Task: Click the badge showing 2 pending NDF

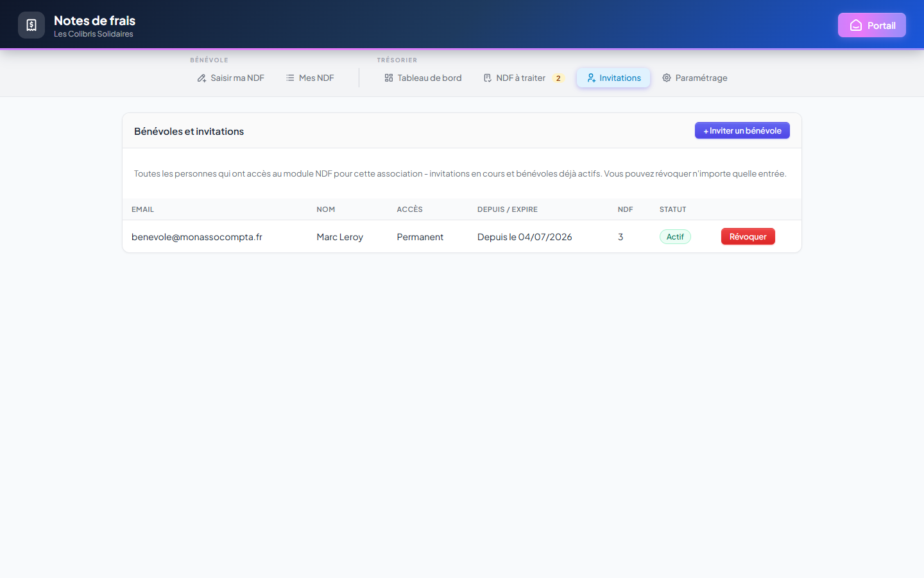Action: 558,78
